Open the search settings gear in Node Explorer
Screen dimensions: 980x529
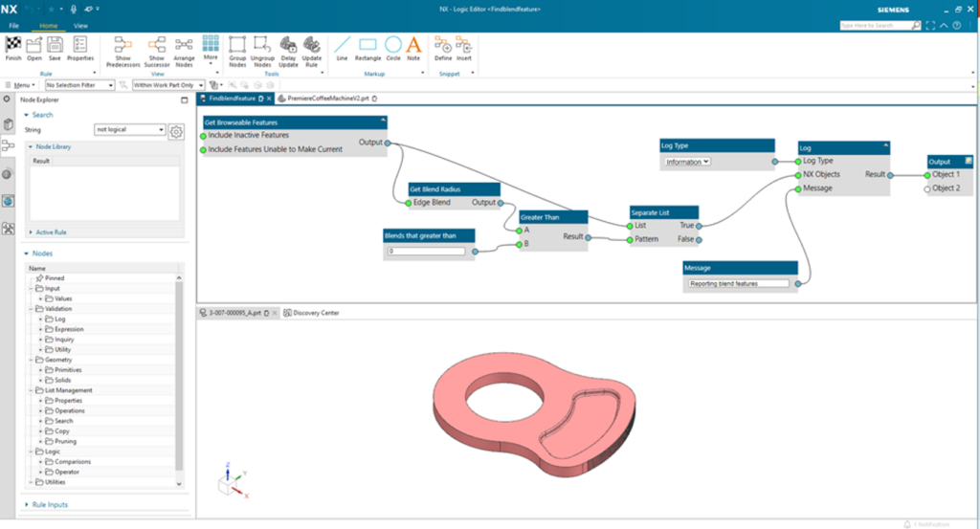tap(176, 131)
